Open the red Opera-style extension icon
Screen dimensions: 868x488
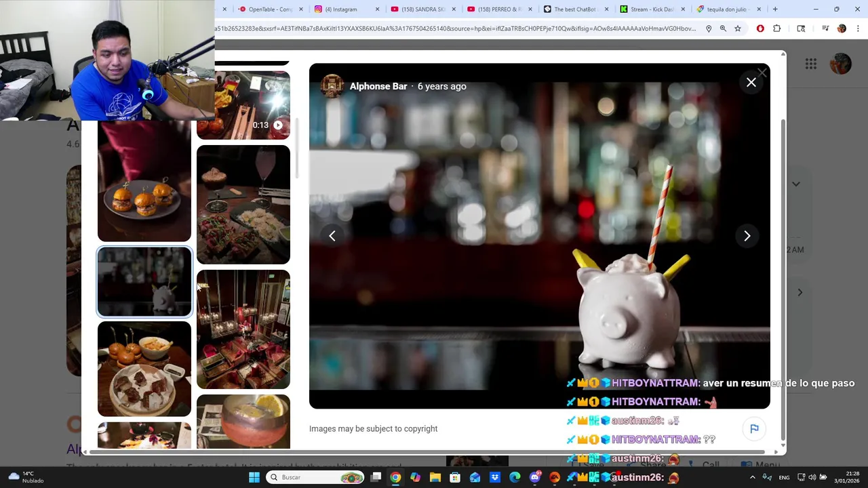(760, 28)
